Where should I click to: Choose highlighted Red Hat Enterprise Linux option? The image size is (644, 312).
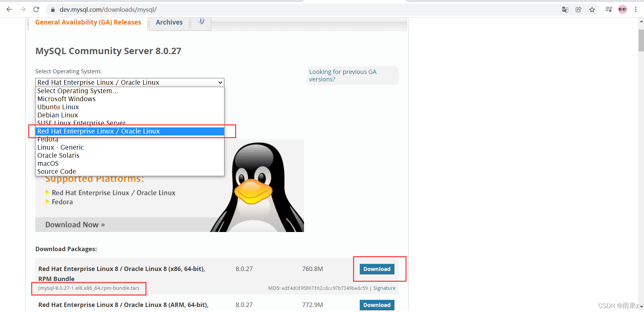(x=130, y=131)
